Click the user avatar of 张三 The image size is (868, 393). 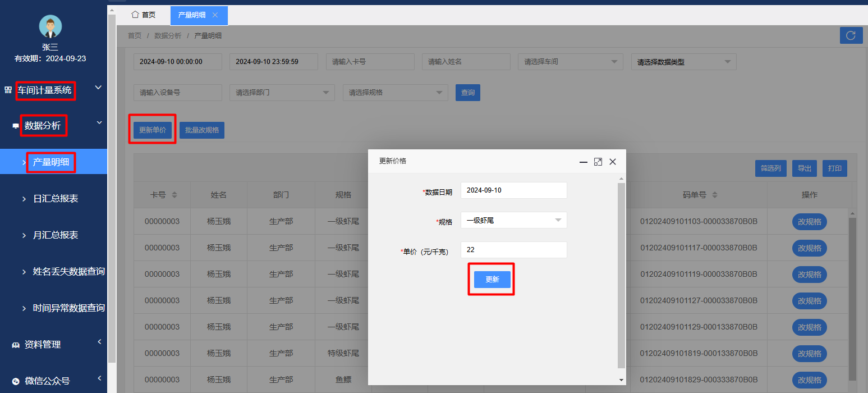pos(50,26)
